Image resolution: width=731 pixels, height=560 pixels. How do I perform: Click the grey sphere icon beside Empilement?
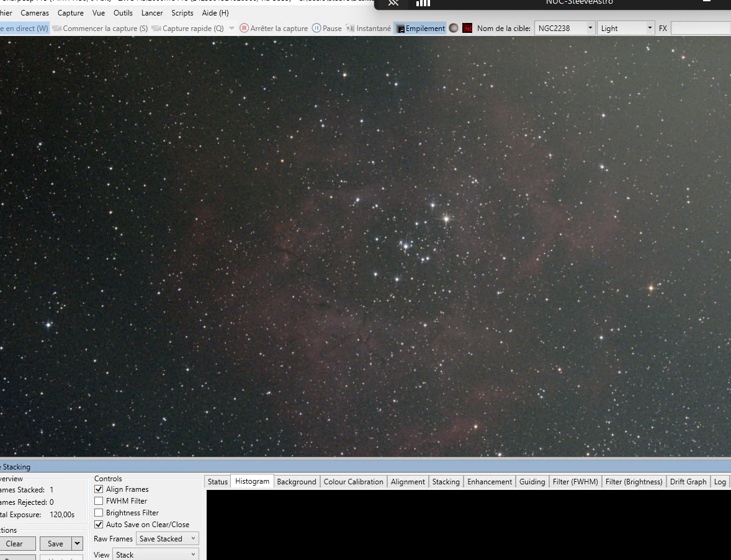click(454, 28)
